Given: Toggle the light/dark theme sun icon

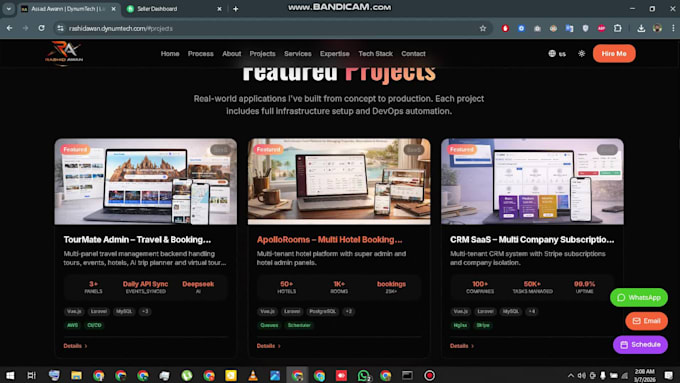Looking at the screenshot, I should pyautogui.click(x=582, y=54).
